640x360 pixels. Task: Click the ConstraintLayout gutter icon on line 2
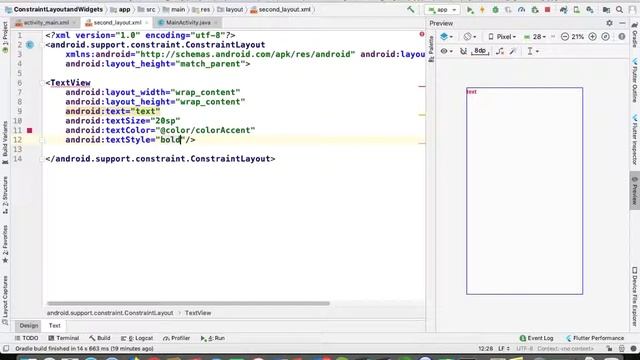tap(30, 45)
